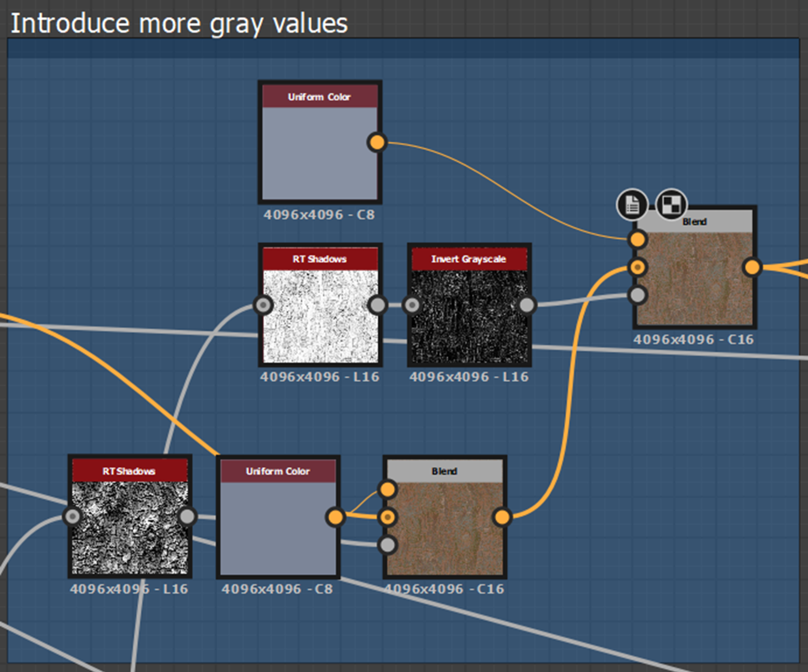This screenshot has height=672, width=808.
Task: Click the document icon above top Blend node
Action: click(632, 205)
